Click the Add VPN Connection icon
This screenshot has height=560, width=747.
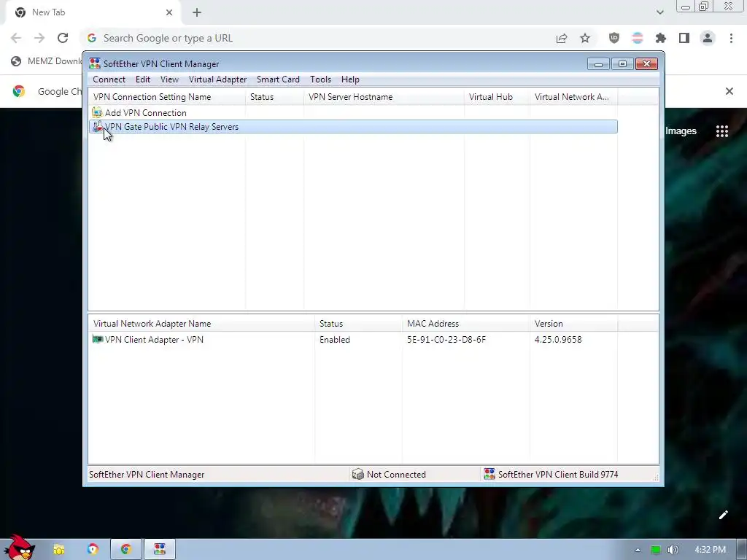coord(97,112)
